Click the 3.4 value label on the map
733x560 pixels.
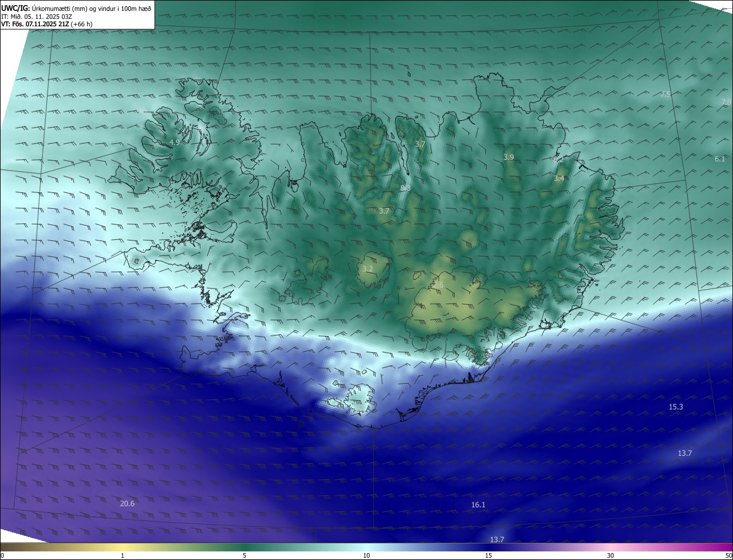click(x=559, y=179)
